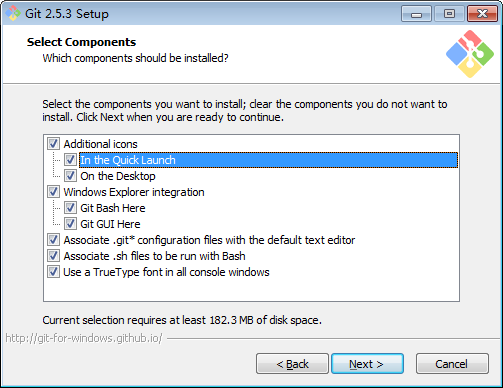The width and height of the screenshot is (503, 388).
Task: Select the Git GUI Here label
Action: point(110,224)
